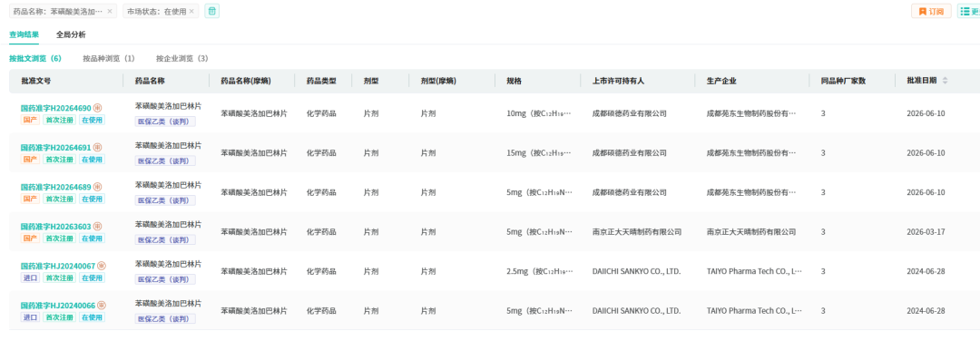Click the circular icon beside 国药准字HJ20240066
Image resolution: width=980 pixels, height=341 pixels.
(x=102, y=305)
